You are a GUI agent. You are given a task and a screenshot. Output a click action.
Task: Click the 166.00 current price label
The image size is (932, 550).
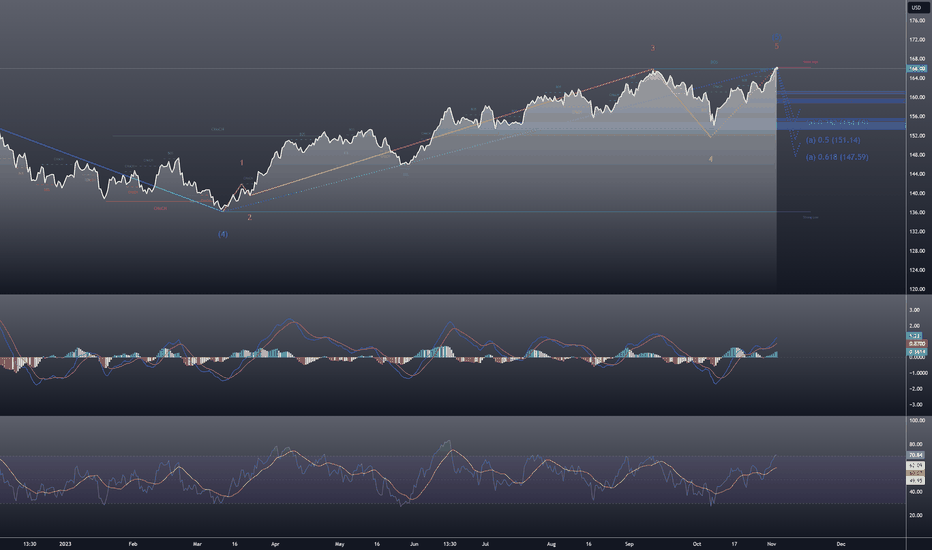917,69
